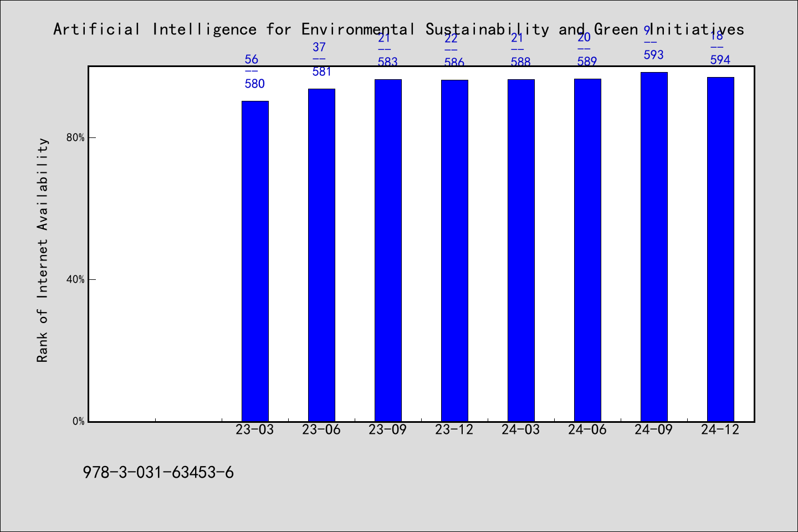Click the 23-03 x-axis label
Viewport: 798px width, 532px height.
click(x=255, y=429)
